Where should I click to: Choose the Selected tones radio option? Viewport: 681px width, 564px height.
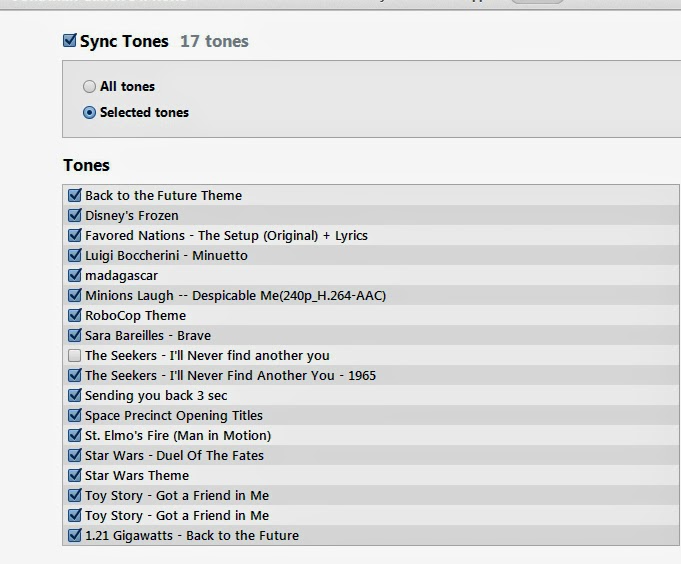pyautogui.click(x=90, y=113)
